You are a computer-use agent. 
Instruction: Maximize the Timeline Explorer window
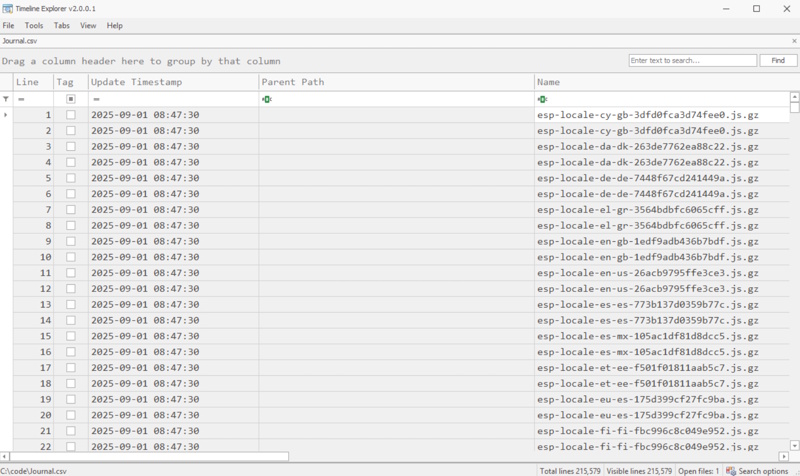coord(756,9)
